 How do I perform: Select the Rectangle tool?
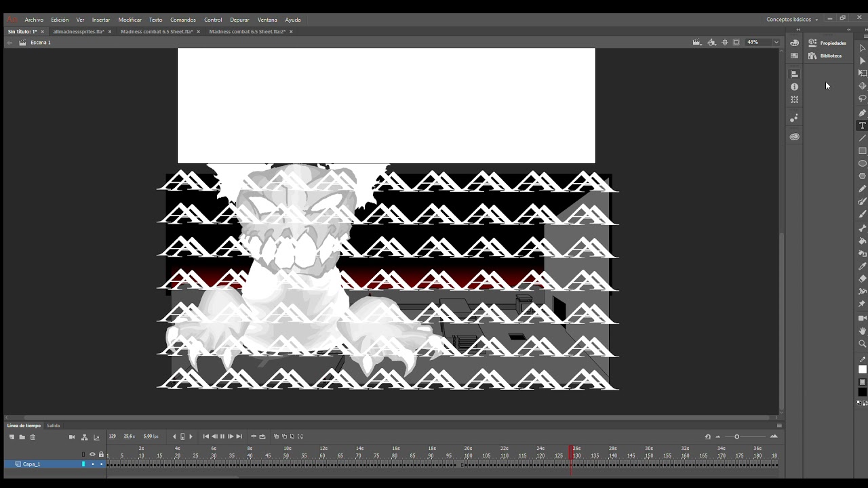click(863, 150)
